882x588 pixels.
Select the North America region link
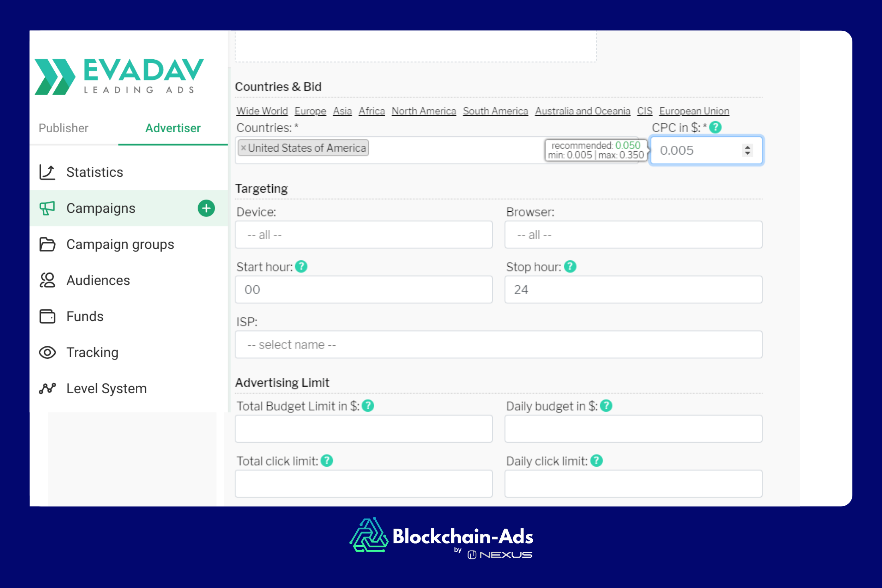[423, 111]
